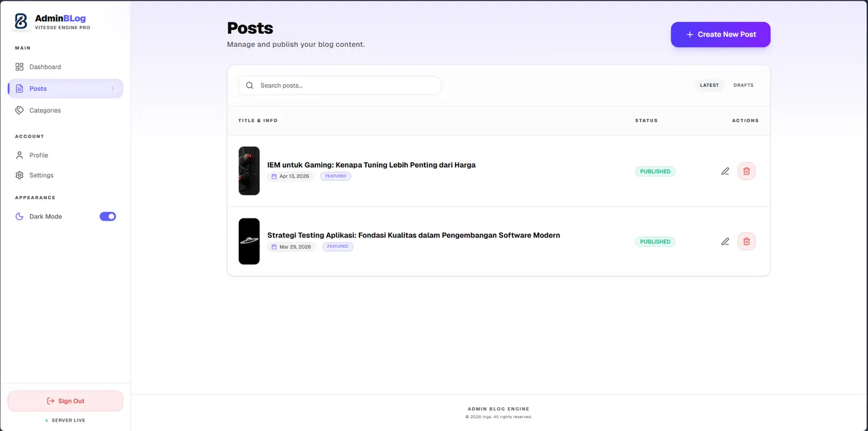The width and height of the screenshot is (868, 431).
Task: Click the Apr 13, 2026 date text
Action: (x=294, y=176)
